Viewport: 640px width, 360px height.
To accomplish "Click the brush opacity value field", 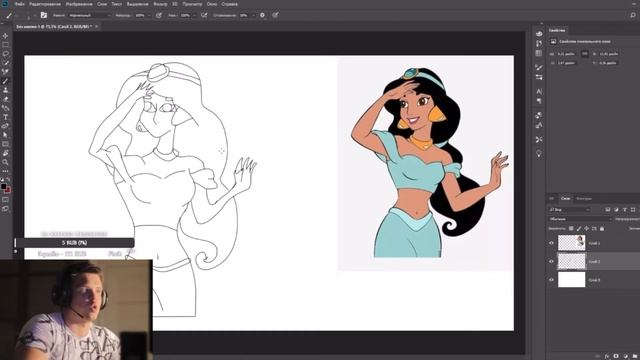I will pos(140,16).
